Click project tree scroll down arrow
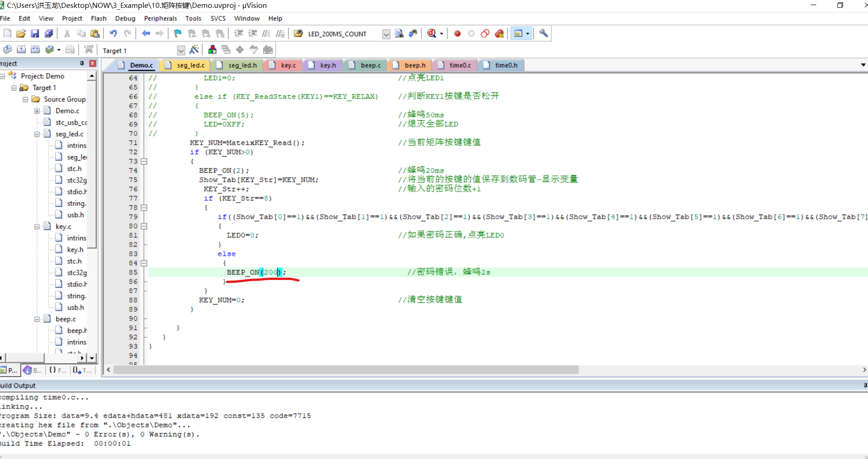 coord(92,358)
